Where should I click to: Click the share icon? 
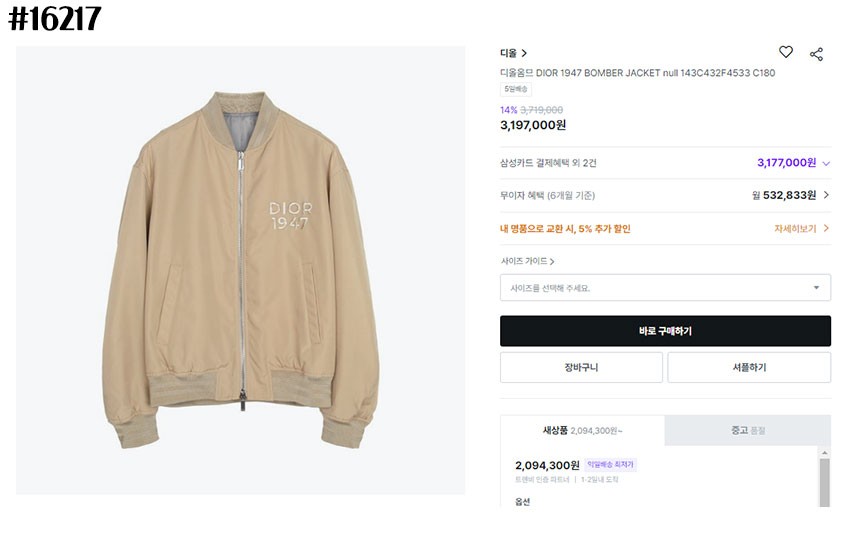(x=816, y=54)
